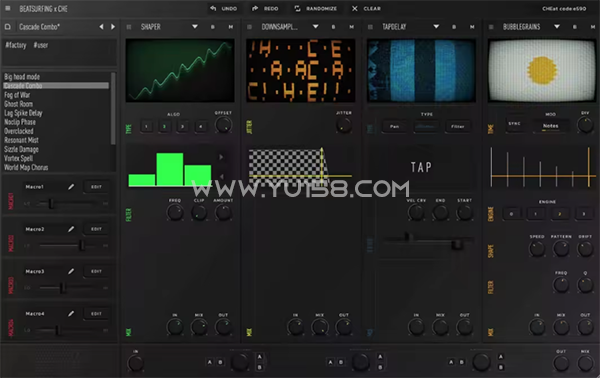Click the drag handle icon of BUBBLEGRAINS module
This screenshot has width=600, height=378.
pos(491,27)
